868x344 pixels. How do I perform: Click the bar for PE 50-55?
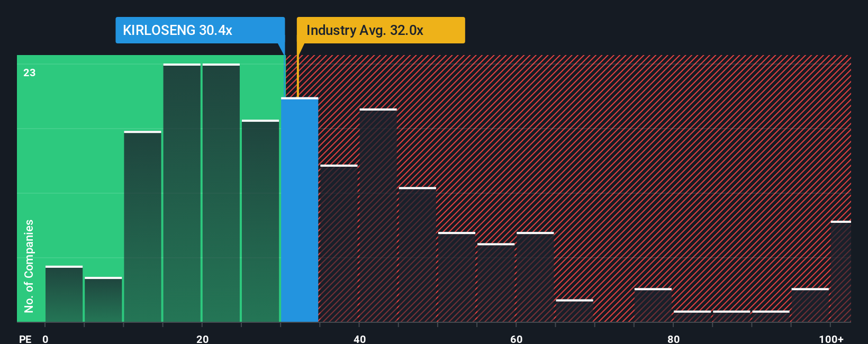pos(457,277)
